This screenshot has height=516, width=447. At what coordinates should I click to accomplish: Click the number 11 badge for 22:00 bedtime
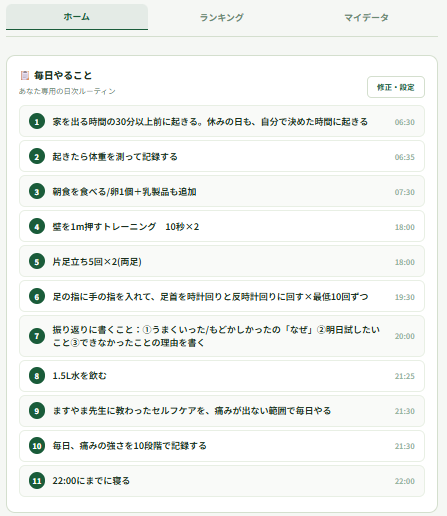click(x=37, y=481)
